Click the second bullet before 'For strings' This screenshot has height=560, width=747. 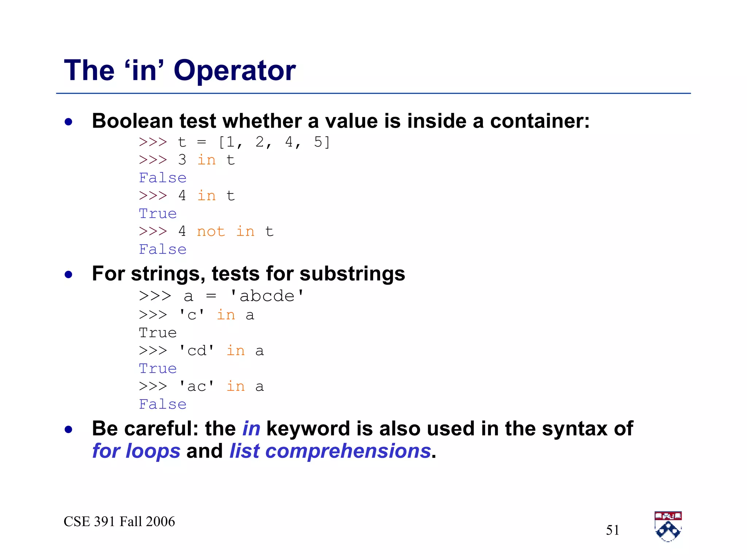(69, 275)
